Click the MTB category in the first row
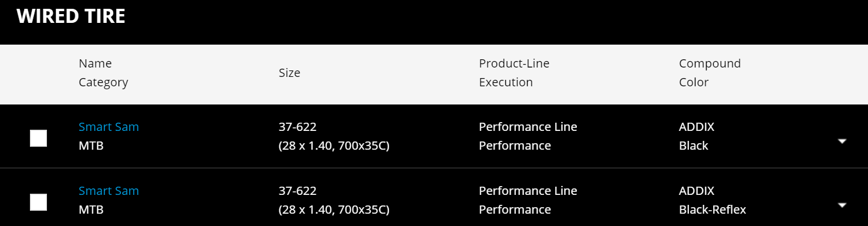This screenshot has width=868, height=226. [x=91, y=146]
